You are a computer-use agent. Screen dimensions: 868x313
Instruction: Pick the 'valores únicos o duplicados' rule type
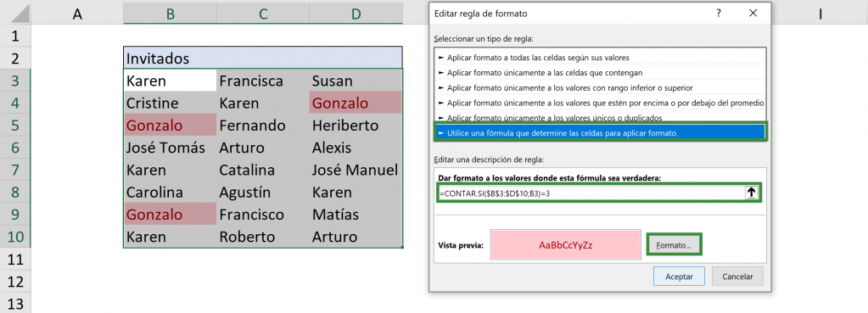pyautogui.click(x=600, y=117)
